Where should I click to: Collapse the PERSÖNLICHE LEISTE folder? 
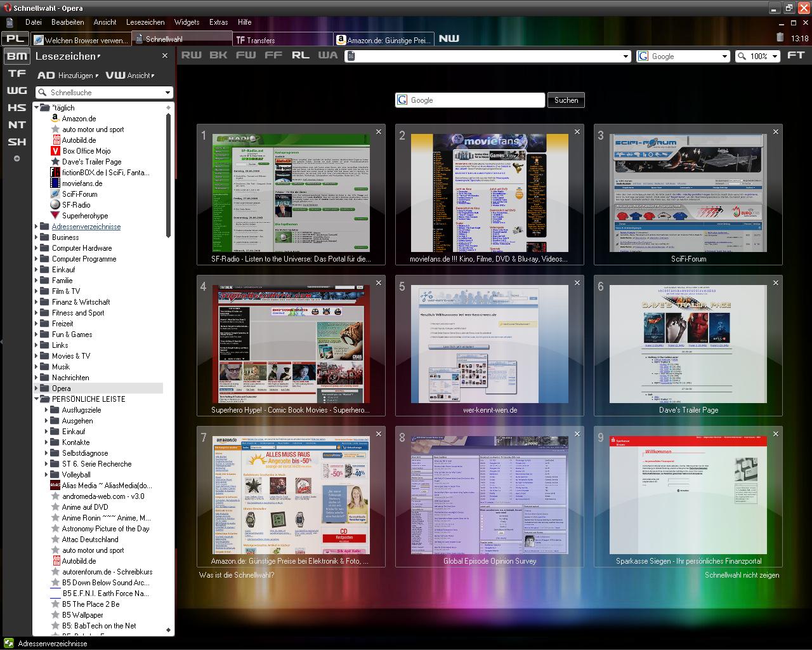tap(36, 399)
